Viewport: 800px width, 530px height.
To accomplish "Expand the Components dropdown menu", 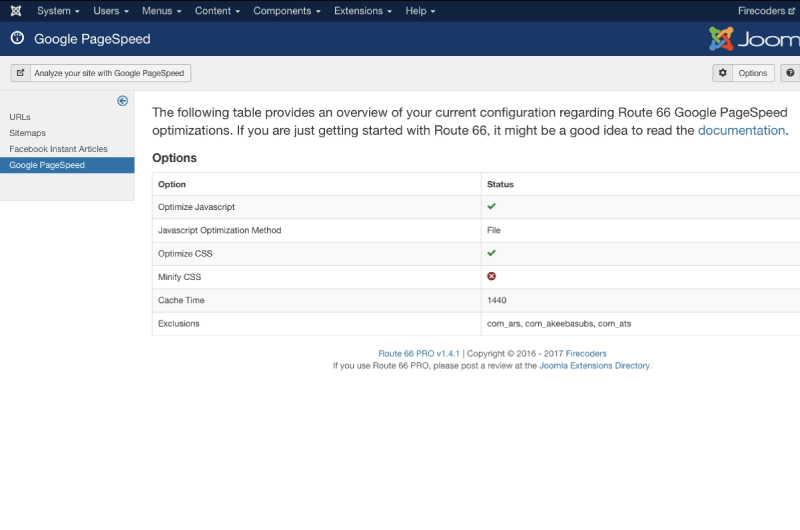I will click(287, 11).
